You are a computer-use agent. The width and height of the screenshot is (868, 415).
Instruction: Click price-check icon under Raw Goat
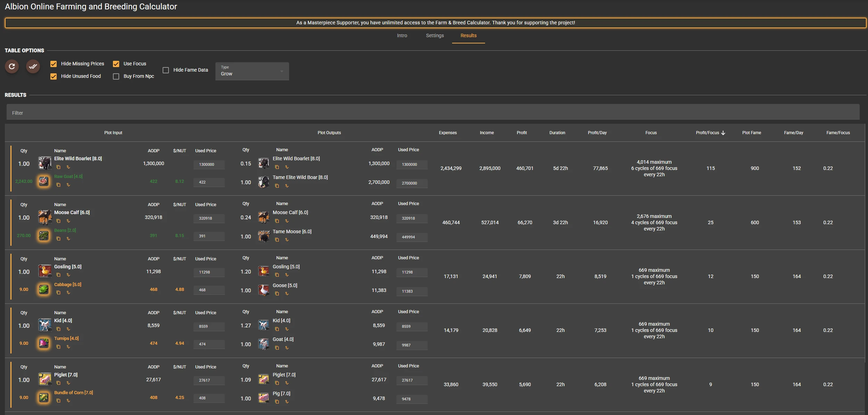(68, 185)
